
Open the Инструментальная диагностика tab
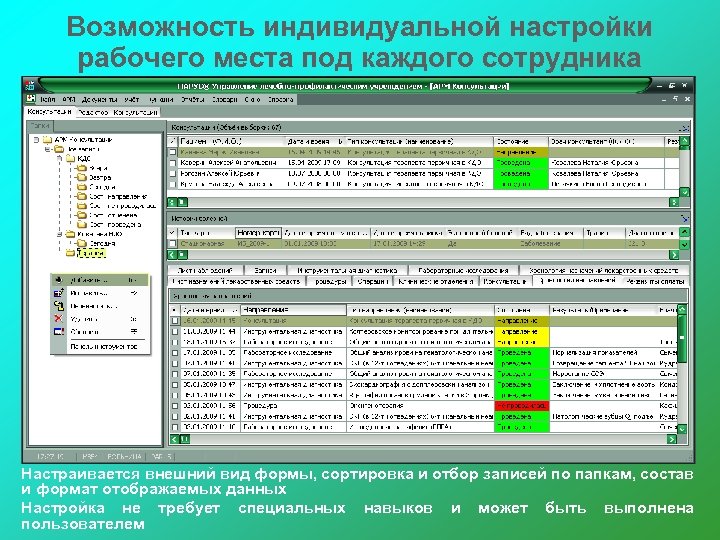(x=346, y=270)
